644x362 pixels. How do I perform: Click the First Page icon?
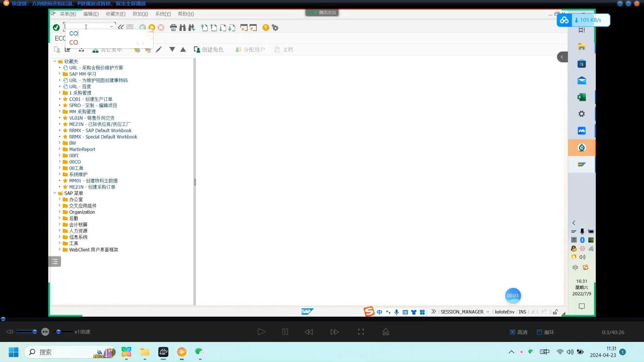[x=204, y=27]
